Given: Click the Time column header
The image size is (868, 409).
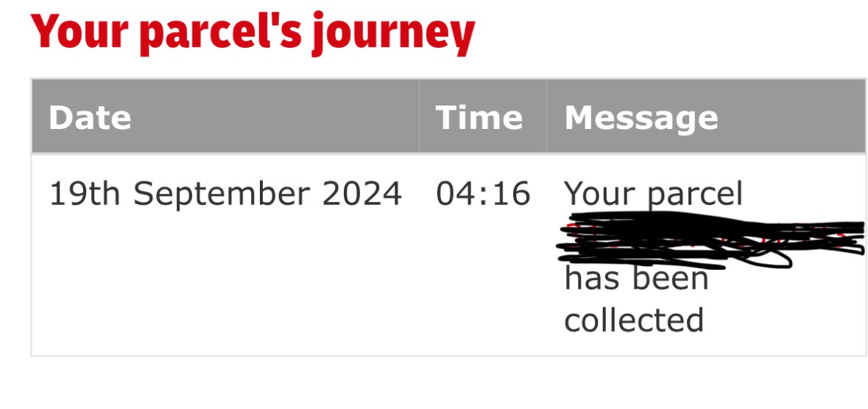Looking at the screenshot, I should point(479,118).
